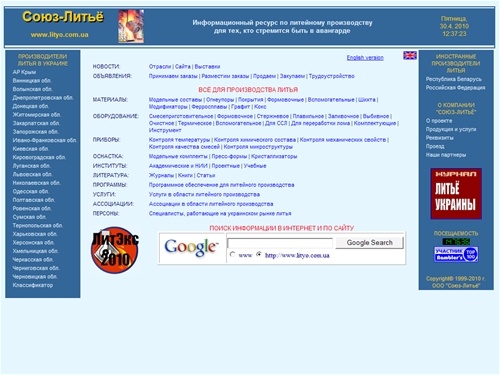Click the Rambler's Top 100 badge
This screenshot has height=375, width=500.
[456, 254]
